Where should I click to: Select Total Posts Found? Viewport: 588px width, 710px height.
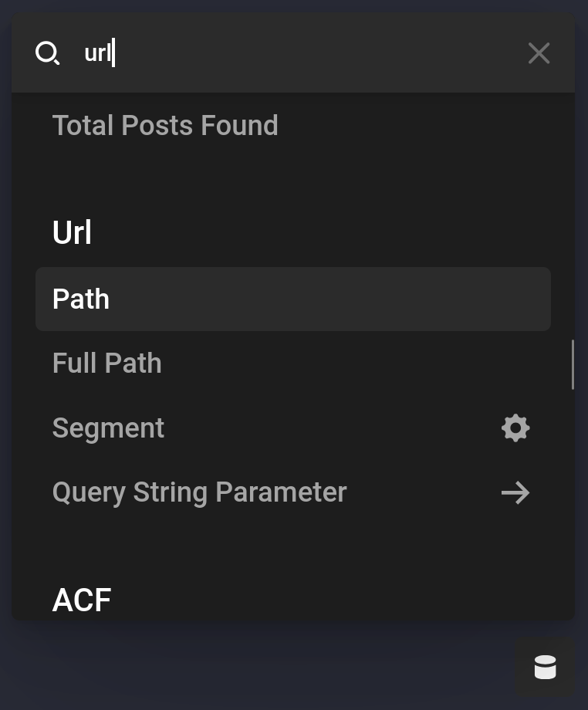coord(165,125)
